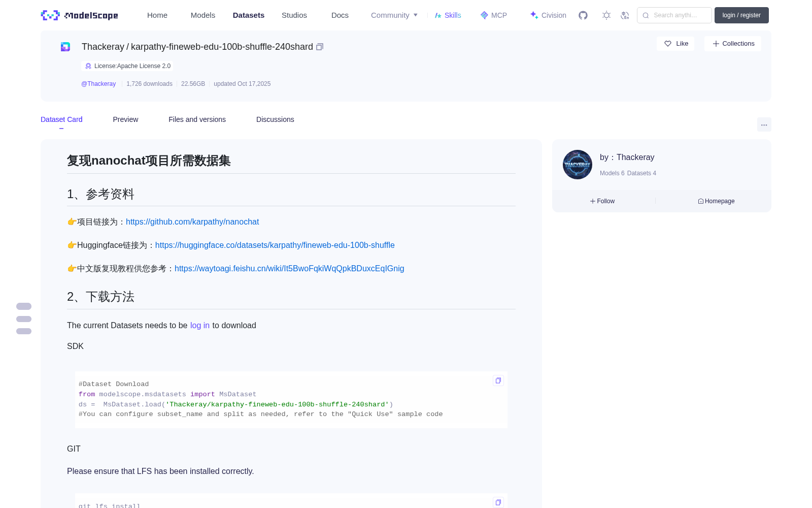Viewport: 812px width, 508px height.
Task: Copy the git lfs install code
Action: click(x=498, y=502)
